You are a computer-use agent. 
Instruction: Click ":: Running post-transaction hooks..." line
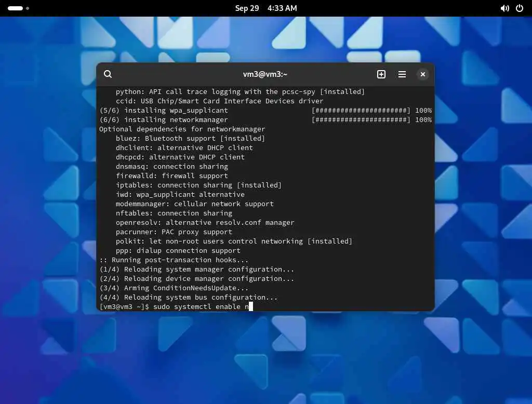(174, 260)
